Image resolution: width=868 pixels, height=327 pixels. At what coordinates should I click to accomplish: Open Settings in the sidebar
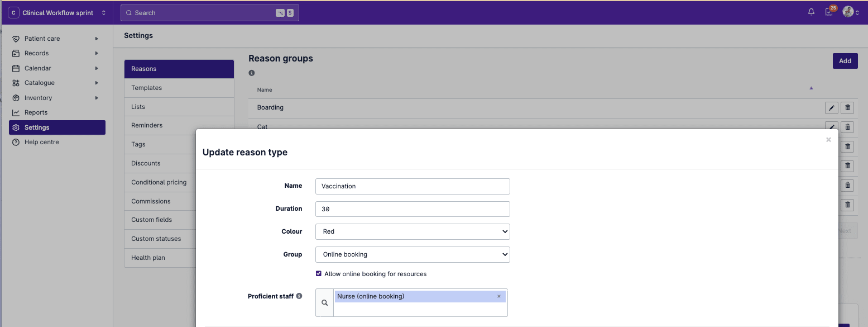click(57, 127)
